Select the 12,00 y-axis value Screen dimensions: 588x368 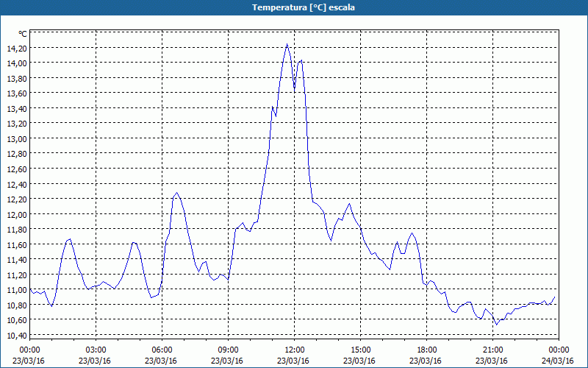coord(17,214)
